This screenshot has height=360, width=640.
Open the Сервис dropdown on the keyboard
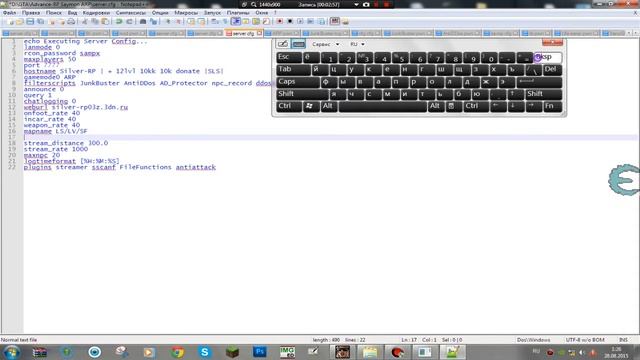pos(325,44)
